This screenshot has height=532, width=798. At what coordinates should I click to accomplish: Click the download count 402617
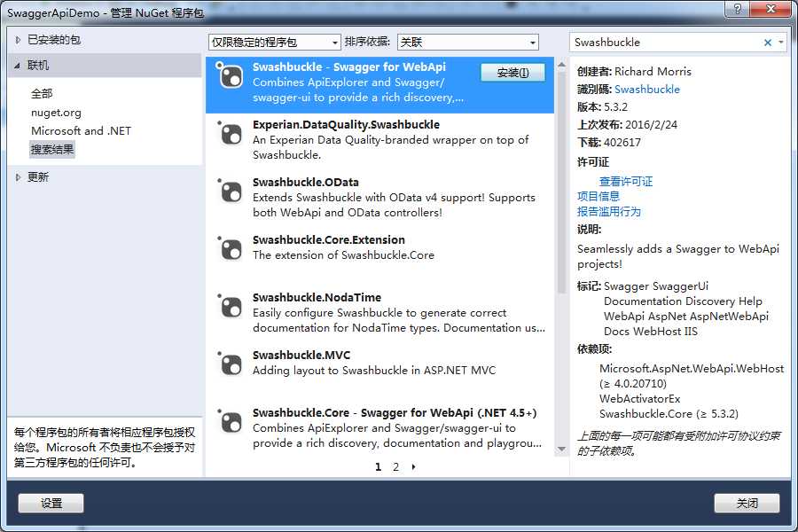622,143
